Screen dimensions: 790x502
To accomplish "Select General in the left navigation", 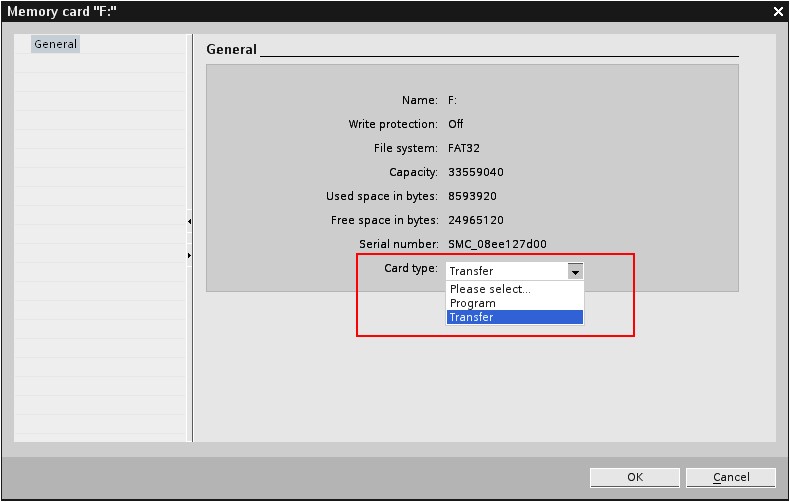I will 55,44.
